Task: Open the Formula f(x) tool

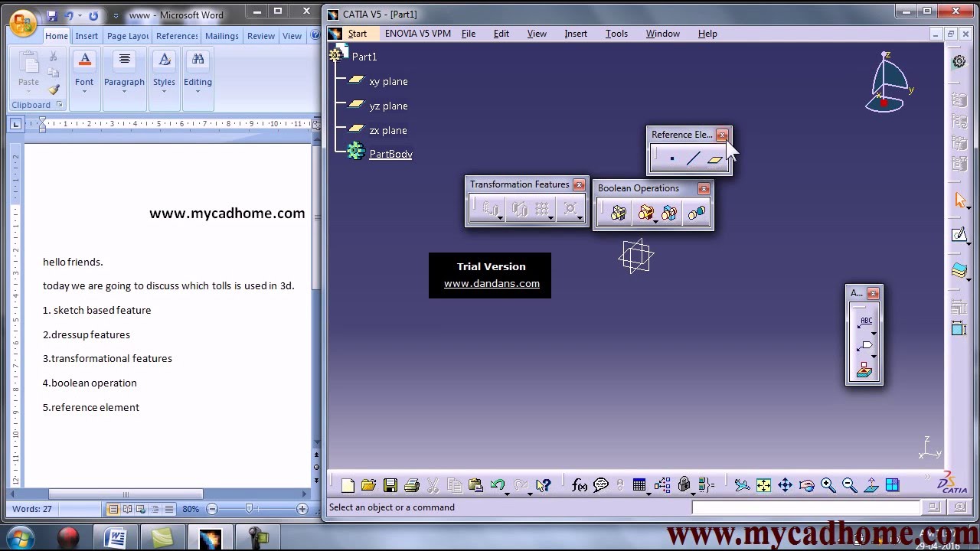Action: coord(580,485)
